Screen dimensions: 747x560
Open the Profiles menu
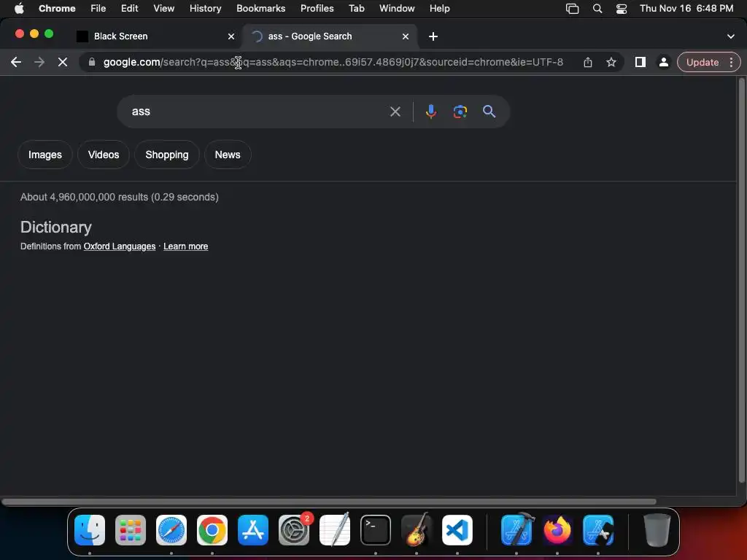click(317, 9)
